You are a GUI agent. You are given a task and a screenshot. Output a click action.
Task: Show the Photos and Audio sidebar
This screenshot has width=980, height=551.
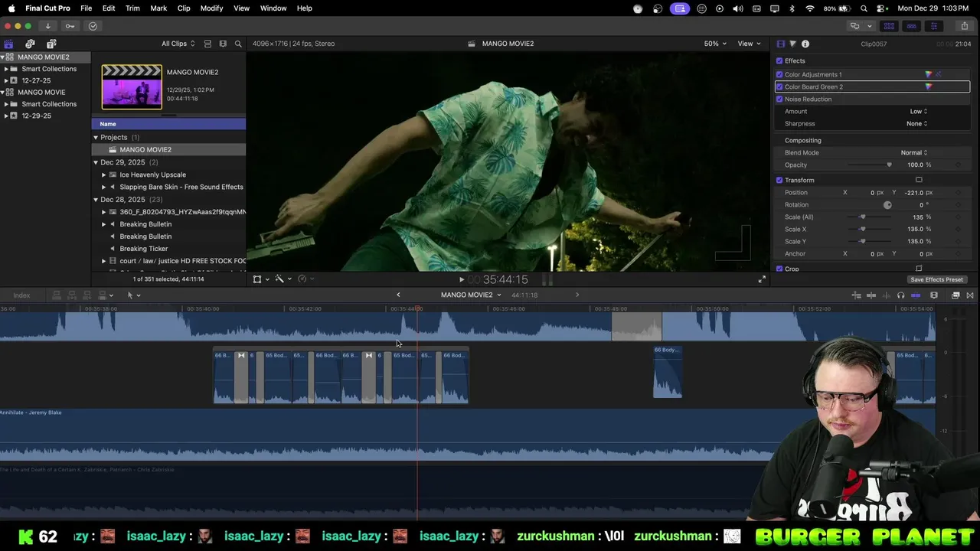(x=30, y=44)
